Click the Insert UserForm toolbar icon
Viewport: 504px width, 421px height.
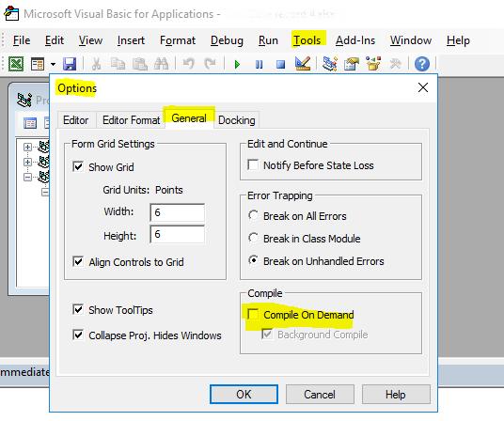coord(38,64)
